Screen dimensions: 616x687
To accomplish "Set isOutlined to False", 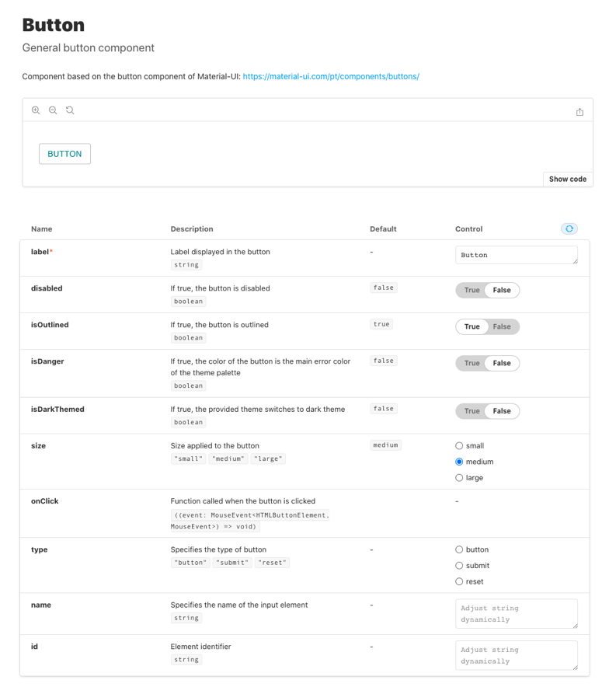I will click(x=502, y=326).
